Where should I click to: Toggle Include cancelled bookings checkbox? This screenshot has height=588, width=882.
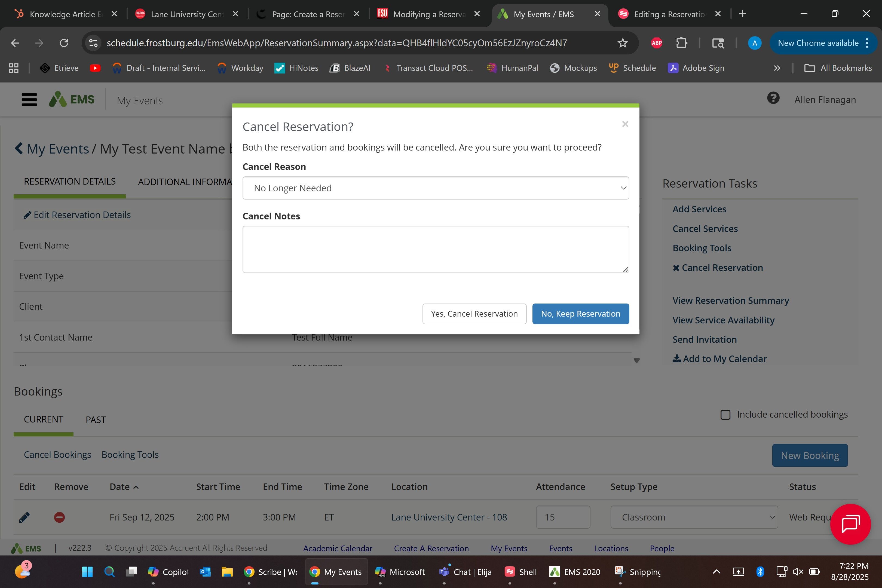(725, 415)
